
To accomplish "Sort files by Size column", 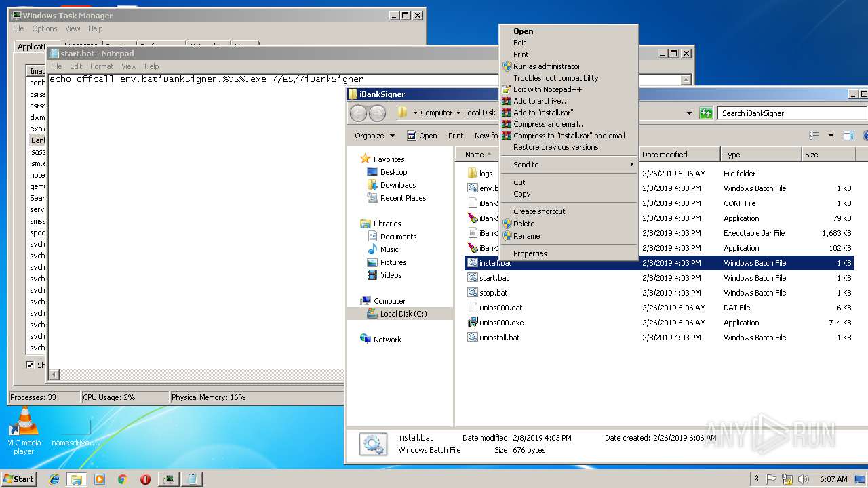I will 828,155.
